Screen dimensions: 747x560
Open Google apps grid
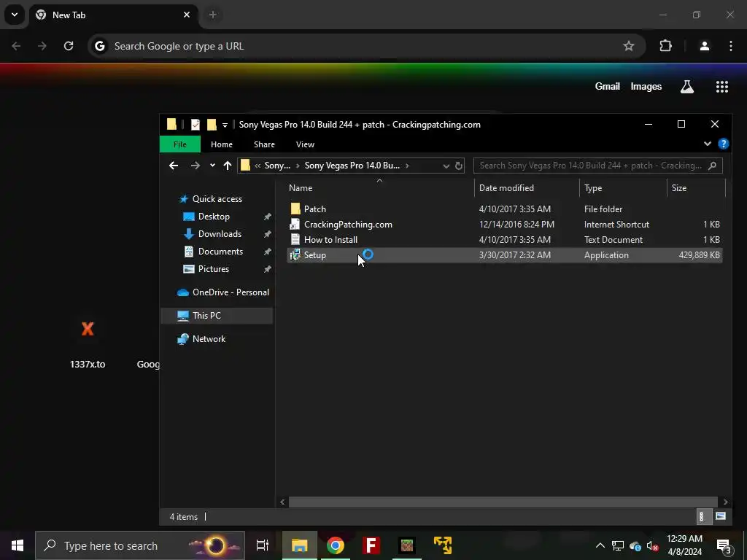coord(721,86)
